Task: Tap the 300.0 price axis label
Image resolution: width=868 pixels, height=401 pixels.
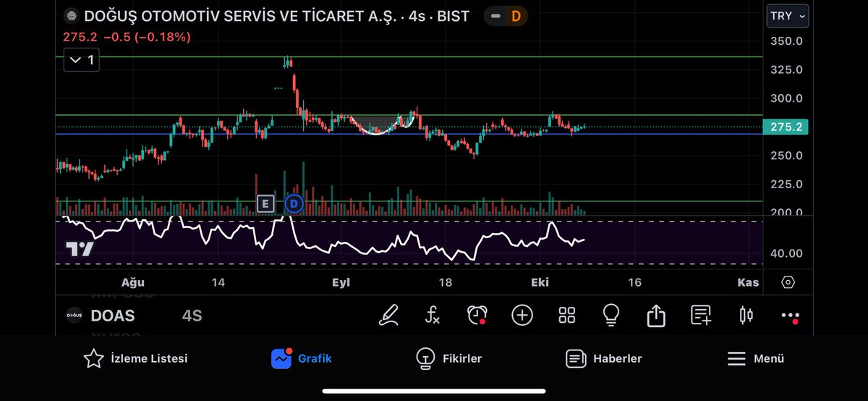Action: [x=786, y=98]
